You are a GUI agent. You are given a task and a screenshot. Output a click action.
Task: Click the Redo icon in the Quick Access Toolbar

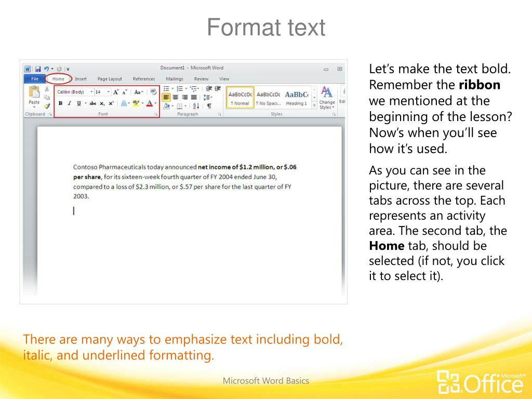[x=59, y=69]
